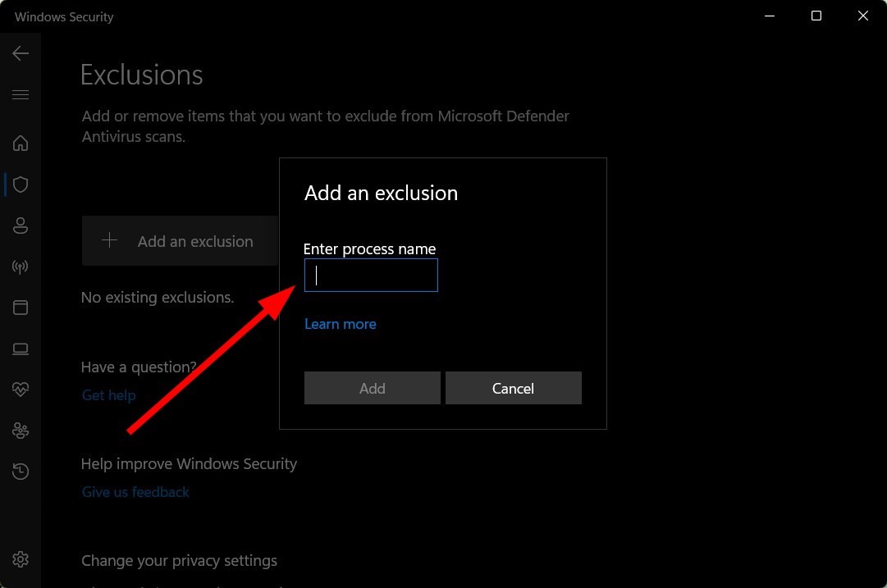The width and height of the screenshot is (887, 588).
Task: Focus the Enter process name field
Action: point(371,276)
